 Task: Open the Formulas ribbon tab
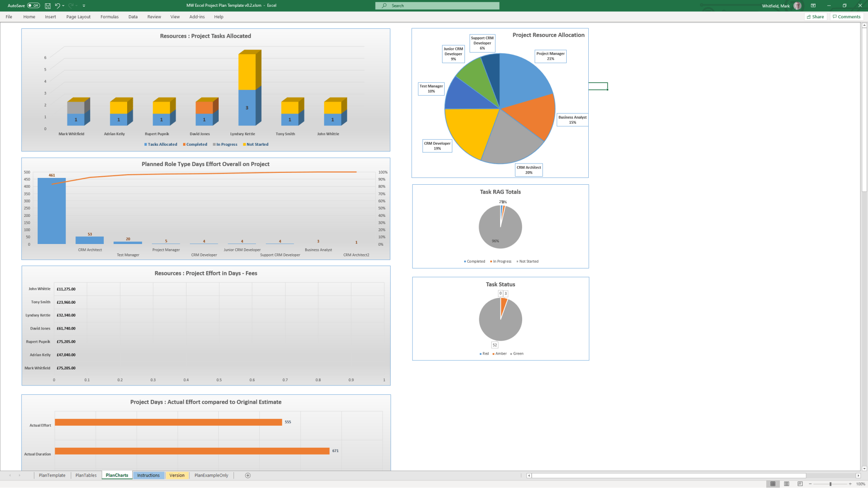pyautogui.click(x=109, y=17)
